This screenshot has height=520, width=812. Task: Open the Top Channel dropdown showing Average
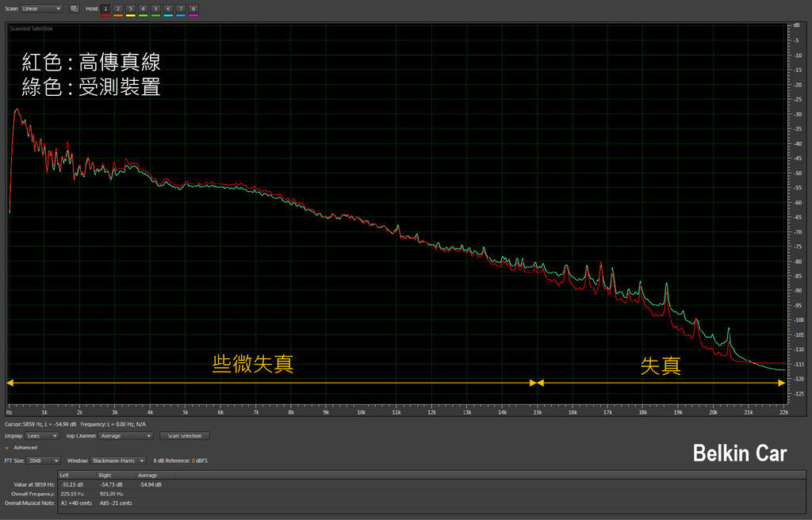pos(126,436)
